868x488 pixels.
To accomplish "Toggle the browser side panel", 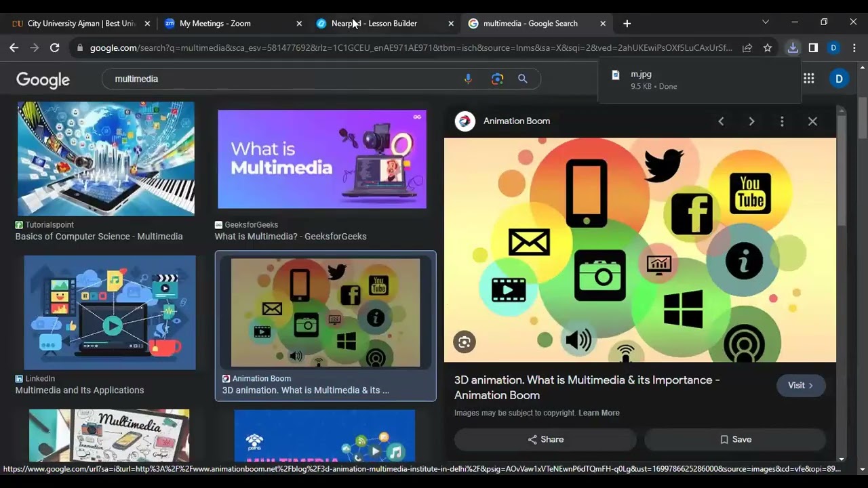I will tap(813, 47).
